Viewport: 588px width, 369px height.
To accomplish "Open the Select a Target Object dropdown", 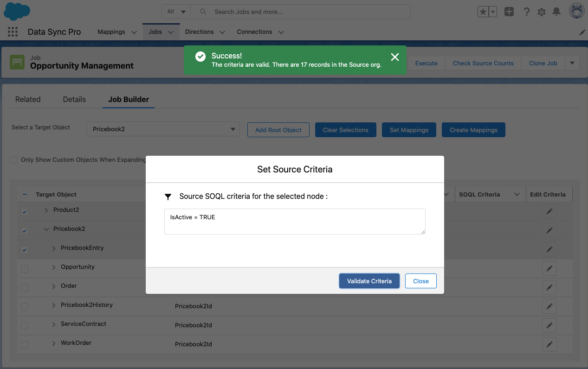I will click(163, 129).
